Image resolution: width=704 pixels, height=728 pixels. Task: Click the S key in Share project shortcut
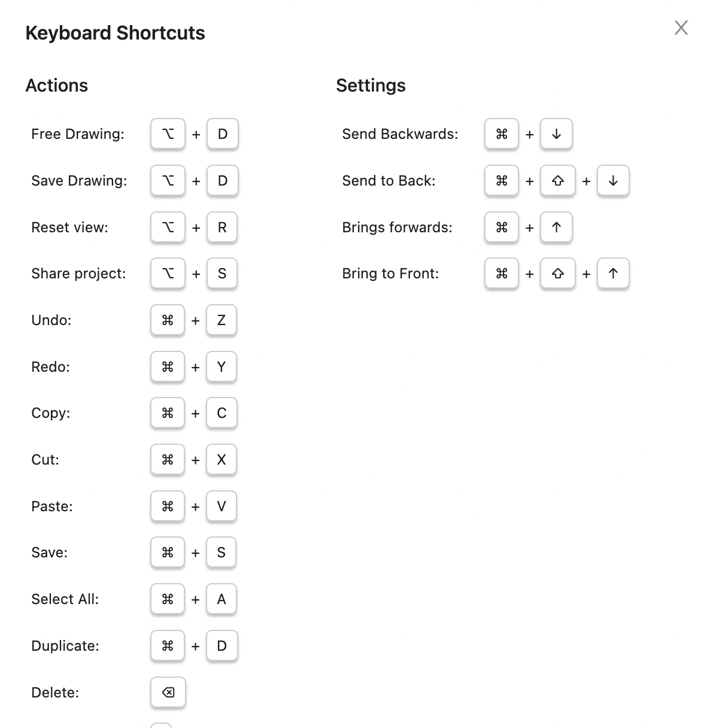(x=222, y=274)
